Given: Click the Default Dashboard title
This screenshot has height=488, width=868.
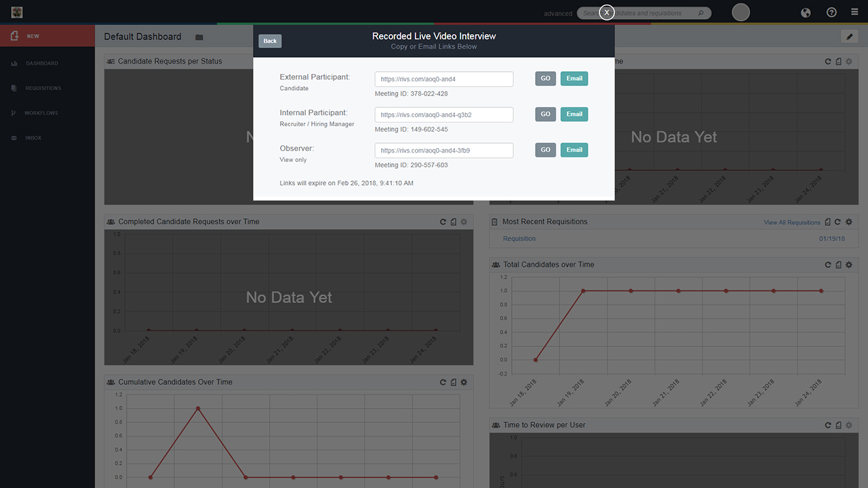Looking at the screenshot, I should coord(143,37).
